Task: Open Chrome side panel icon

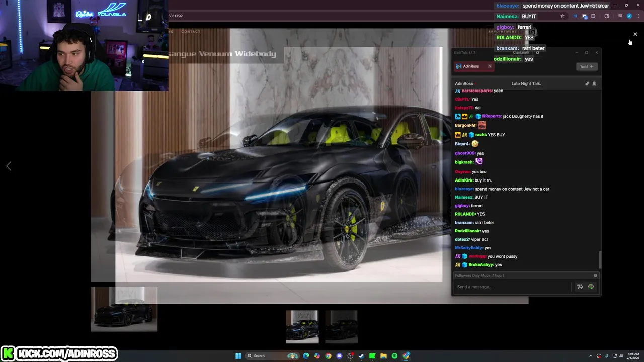Action: click(x=607, y=16)
